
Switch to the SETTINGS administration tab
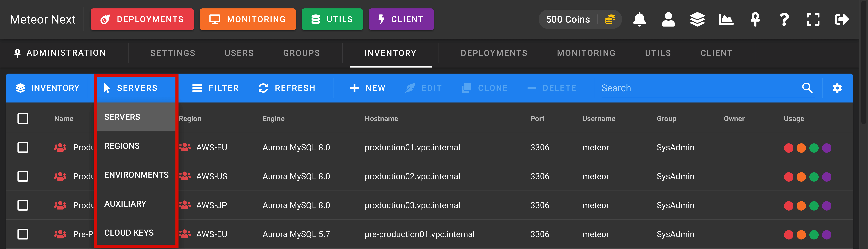click(x=173, y=53)
